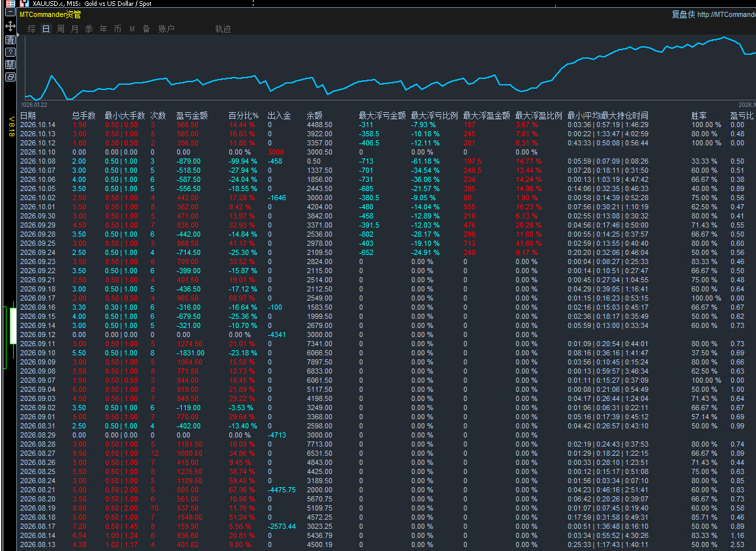Click the 7897.50 balance value
756x551 pixels.
(x=319, y=362)
